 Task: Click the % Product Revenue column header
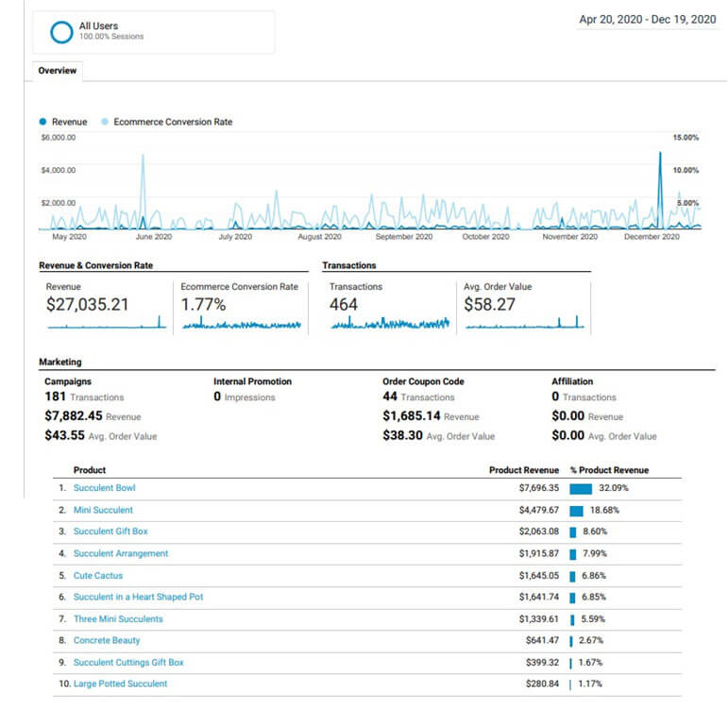(609, 470)
